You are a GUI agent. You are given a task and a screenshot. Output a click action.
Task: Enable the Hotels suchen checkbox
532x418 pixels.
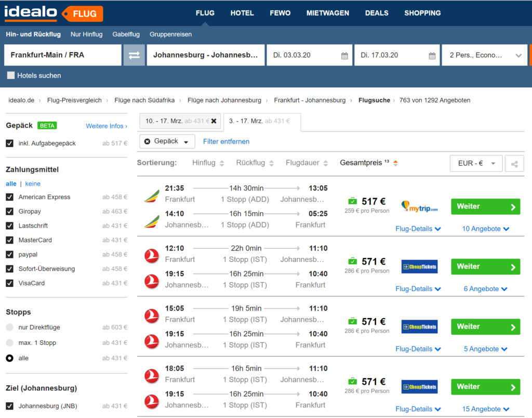(11, 75)
